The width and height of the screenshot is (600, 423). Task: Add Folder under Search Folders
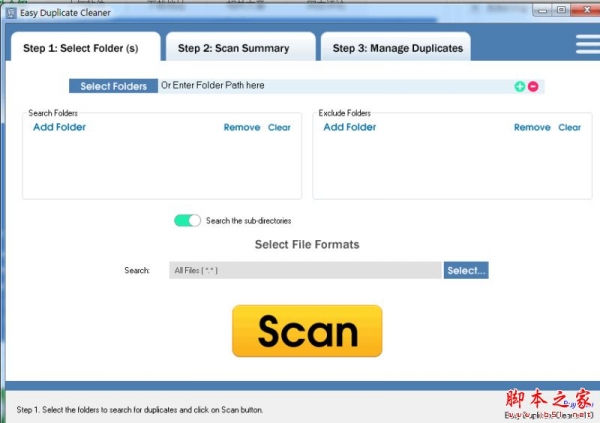tap(59, 127)
